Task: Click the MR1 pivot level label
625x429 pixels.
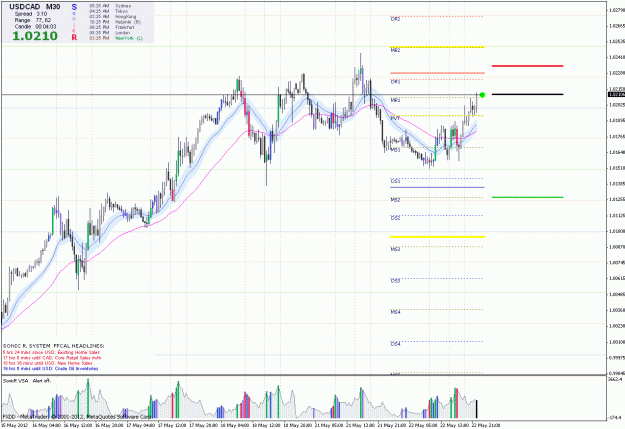Action: (395, 100)
